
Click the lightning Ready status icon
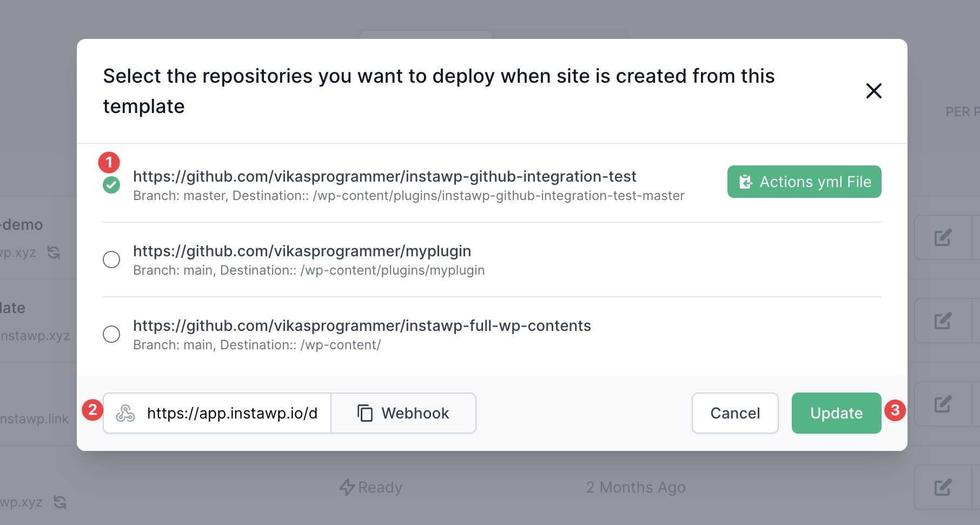point(347,487)
